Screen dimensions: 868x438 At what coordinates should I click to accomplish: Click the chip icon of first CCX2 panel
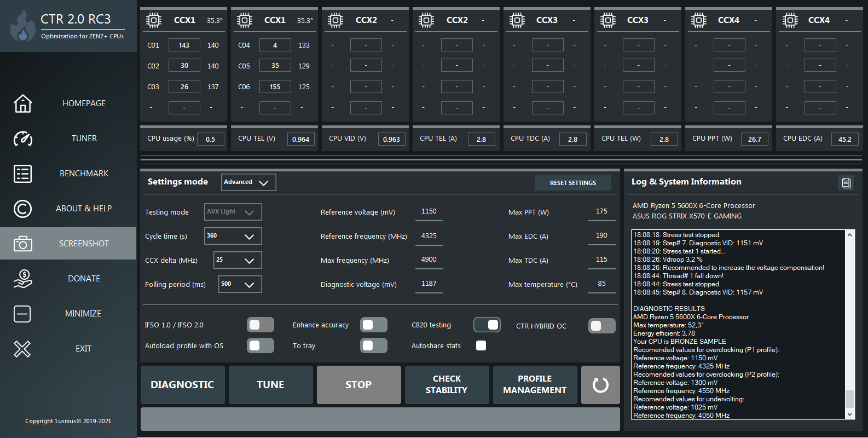coord(335,21)
